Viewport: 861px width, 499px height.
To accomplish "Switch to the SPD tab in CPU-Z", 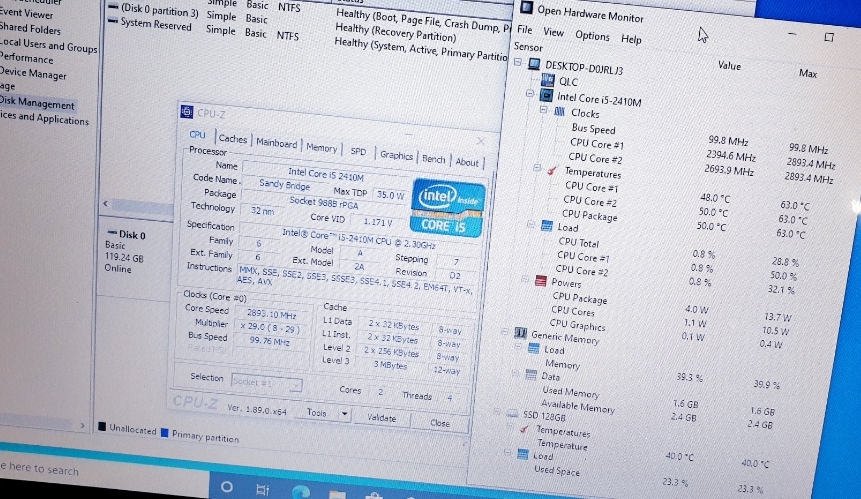I will click(358, 152).
